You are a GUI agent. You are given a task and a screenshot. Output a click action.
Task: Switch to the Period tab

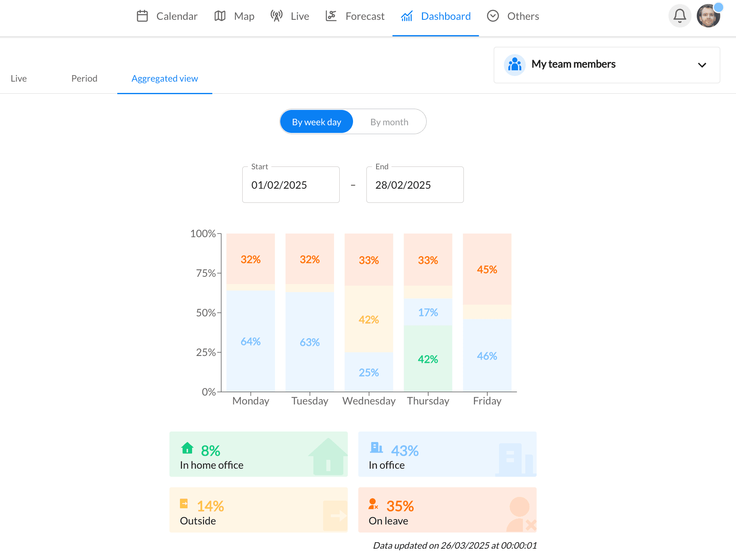click(x=84, y=78)
